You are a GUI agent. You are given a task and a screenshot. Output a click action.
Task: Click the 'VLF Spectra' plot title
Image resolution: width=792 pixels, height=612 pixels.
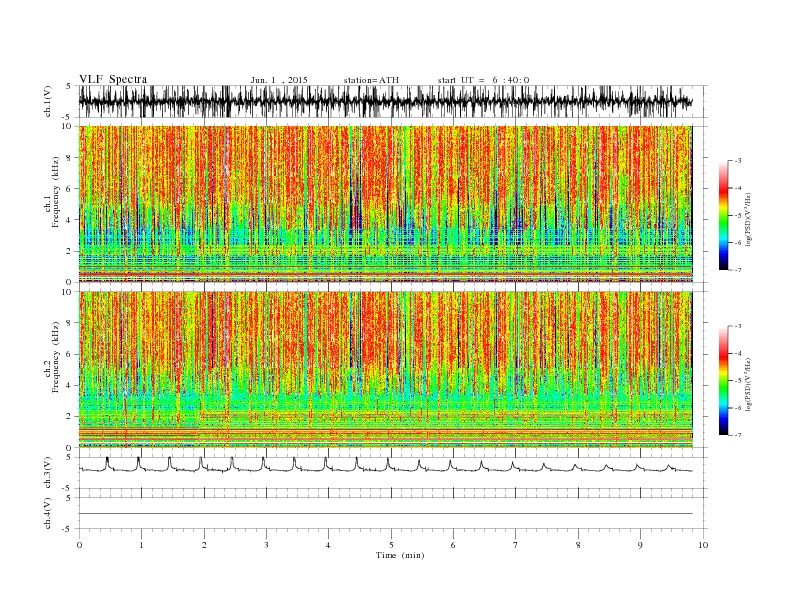coord(113,79)
